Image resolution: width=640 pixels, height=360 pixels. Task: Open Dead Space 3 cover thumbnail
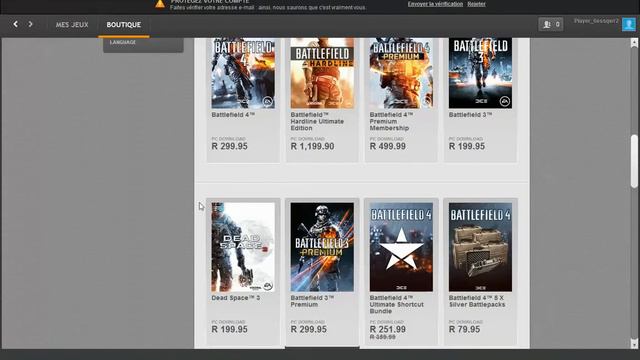pos(243,247)
